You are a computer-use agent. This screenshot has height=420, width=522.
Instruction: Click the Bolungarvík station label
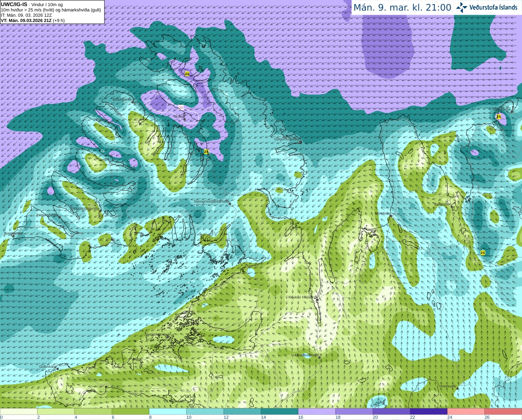click(x=122, y=99)
